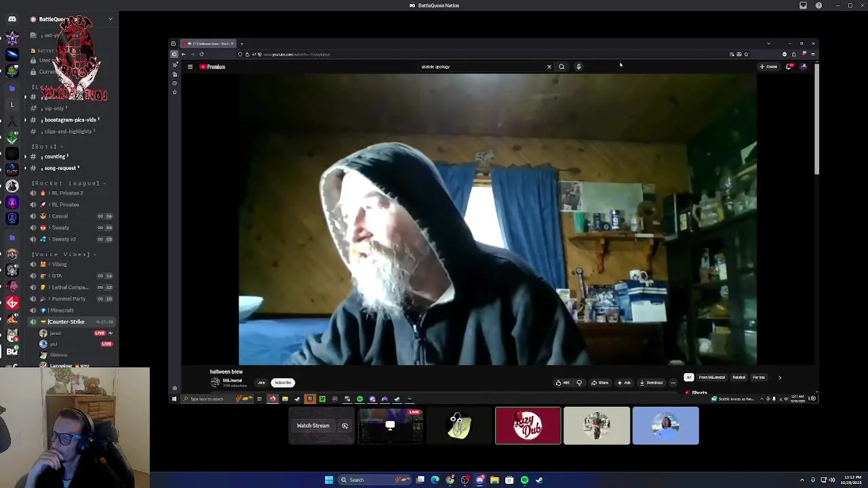Viewport: 868px width, 488px height.
Task: Join Sweaty v2 voice channel
Action: coord(63,239)
